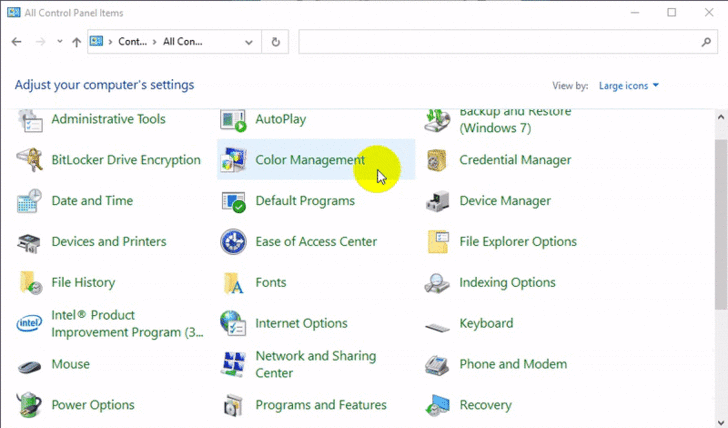728x428 pixels.
Task: Expand the View by Large icons dropdown
Action: pyautogui.click(x=629, y=86)
